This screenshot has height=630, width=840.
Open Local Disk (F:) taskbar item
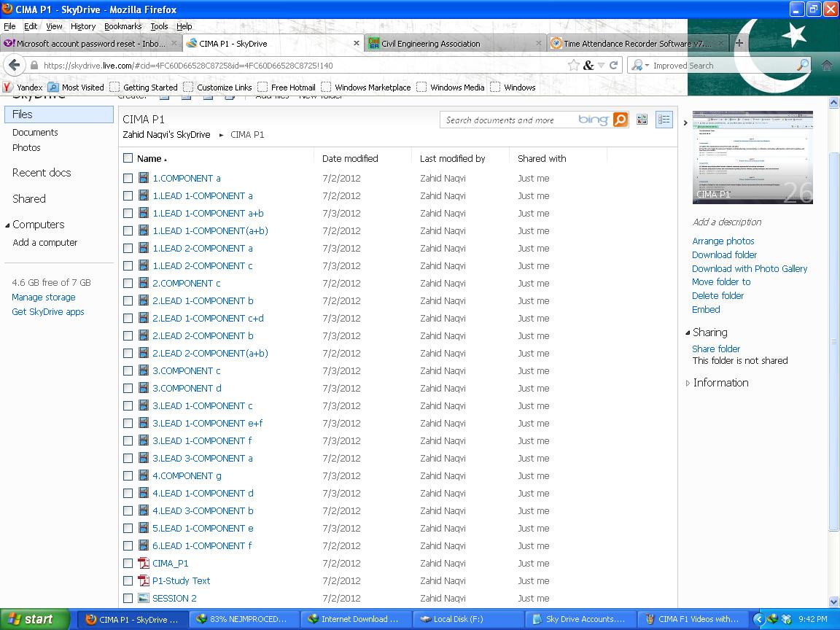[467, 619]
